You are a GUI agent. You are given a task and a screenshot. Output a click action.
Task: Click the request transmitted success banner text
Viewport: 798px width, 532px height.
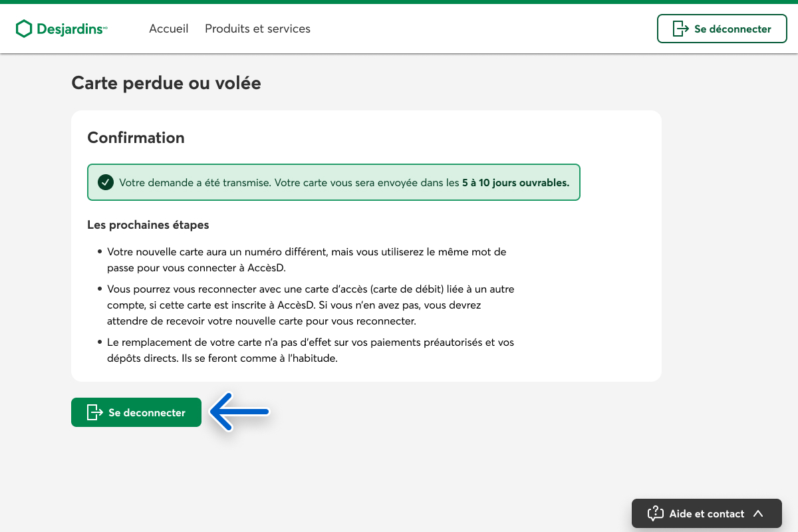click(289, 182)
